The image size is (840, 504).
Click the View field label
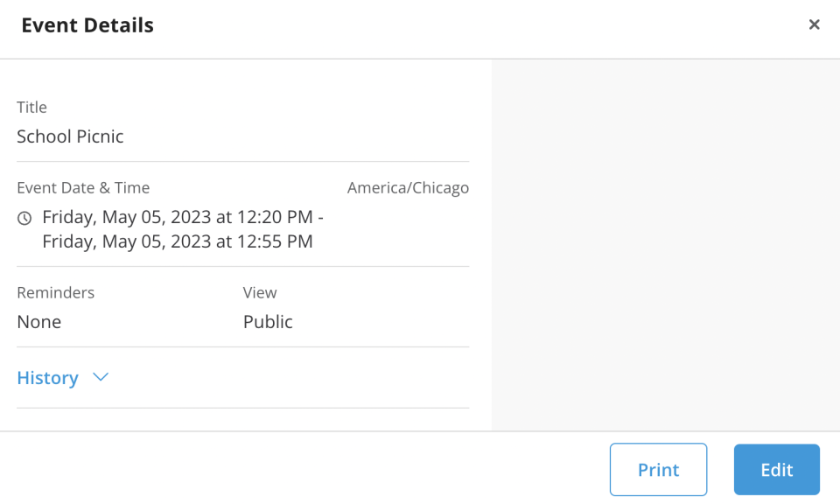[x=260, y=293]
